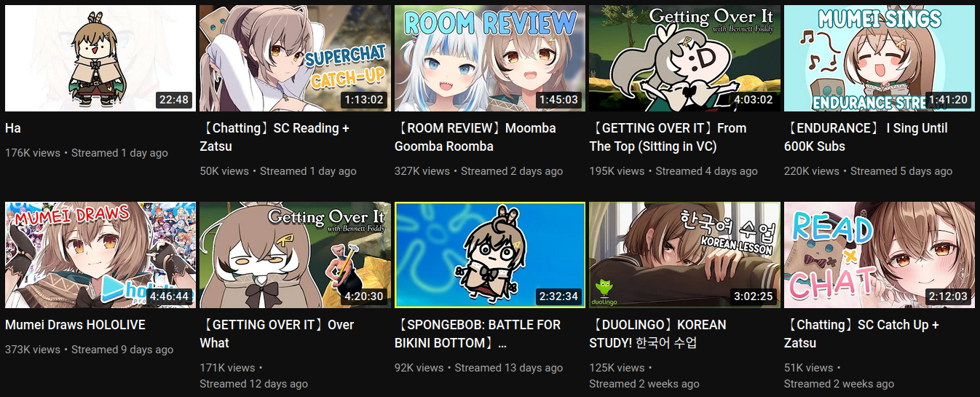Open the Mumei Sings endurance thumbnail

click(880, 58)
